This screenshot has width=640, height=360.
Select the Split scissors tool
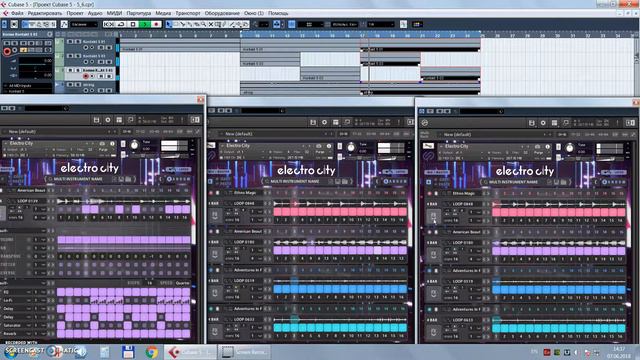point(183,24)
